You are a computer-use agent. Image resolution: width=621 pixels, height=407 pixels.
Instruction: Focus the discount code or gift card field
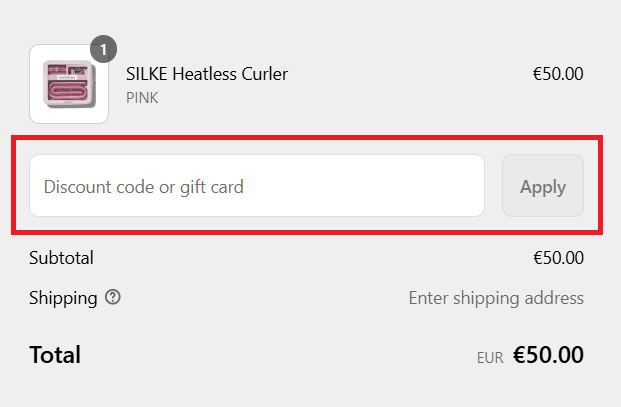coord(257,186)
